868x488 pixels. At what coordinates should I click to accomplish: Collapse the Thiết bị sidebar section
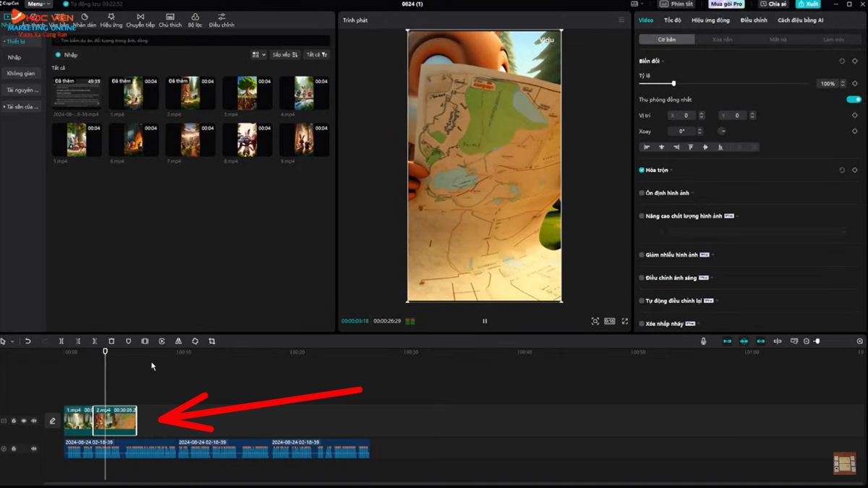coord(22,41)
